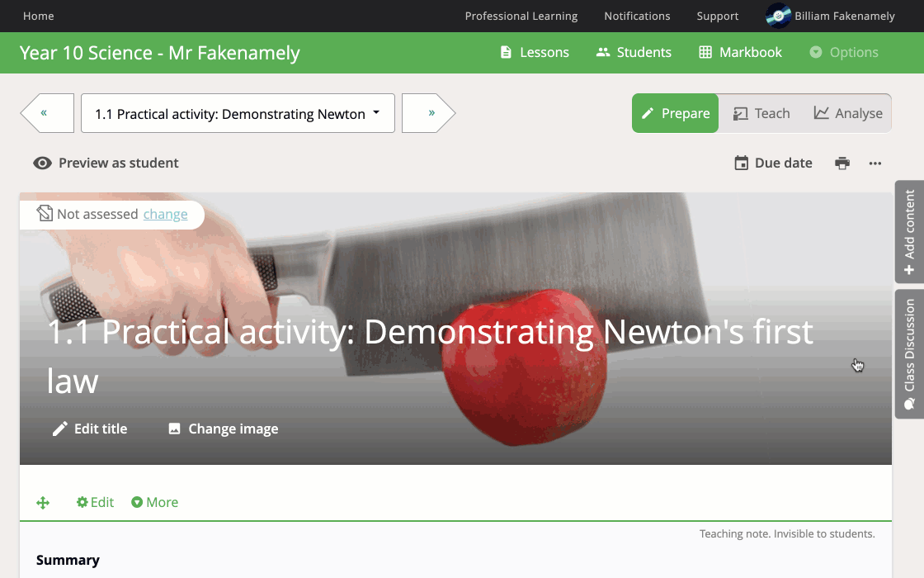Viewport: 924px width, 578px height.
Task: Click the Not assessed change link
Action: coord(166,214)
